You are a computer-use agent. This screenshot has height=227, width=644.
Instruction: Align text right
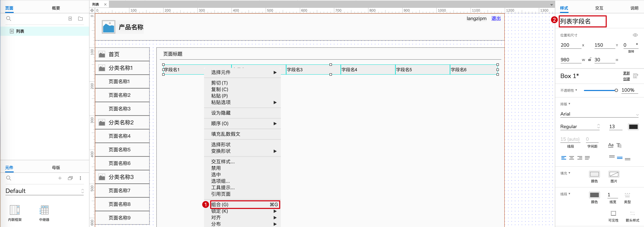pyautogui.click(x=579, y=158)
